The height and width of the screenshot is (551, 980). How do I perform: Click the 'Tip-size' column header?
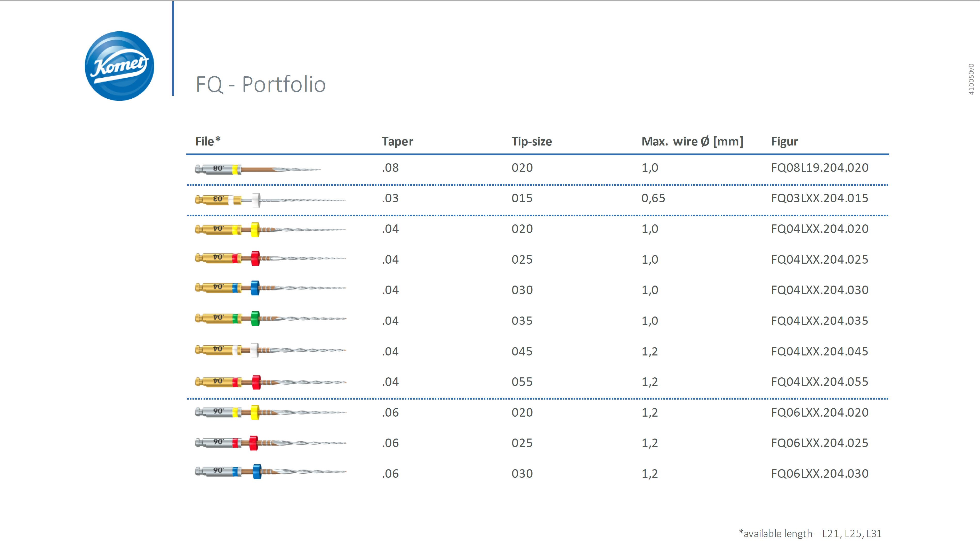532,141
